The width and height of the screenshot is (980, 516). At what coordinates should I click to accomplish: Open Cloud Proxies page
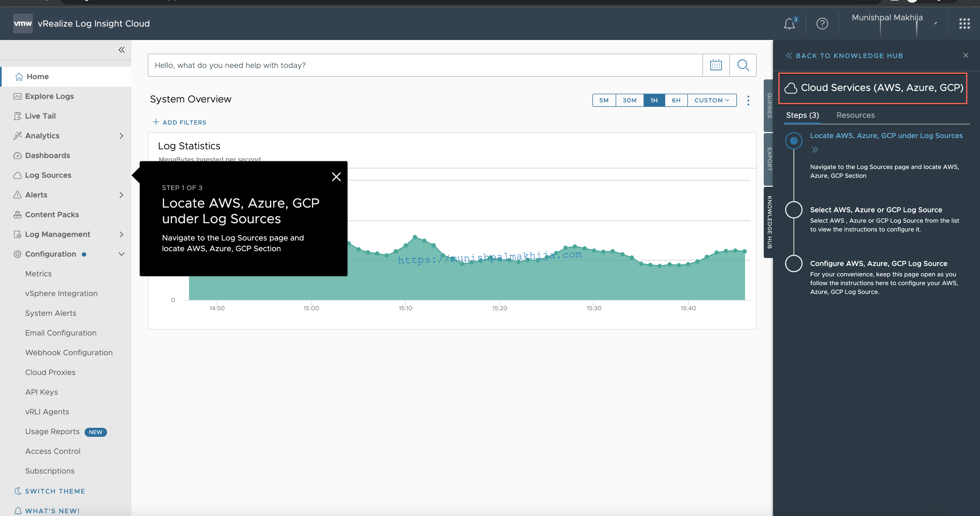pyautogui.click(x=50, y=372)
